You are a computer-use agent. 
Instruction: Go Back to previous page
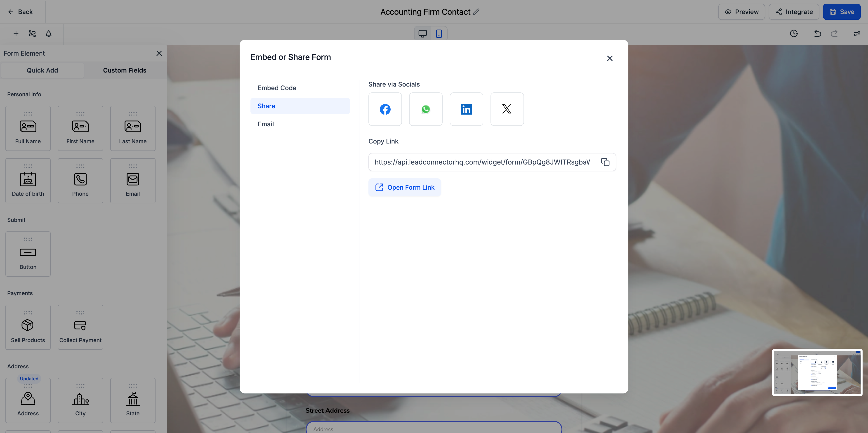point(20,12)
